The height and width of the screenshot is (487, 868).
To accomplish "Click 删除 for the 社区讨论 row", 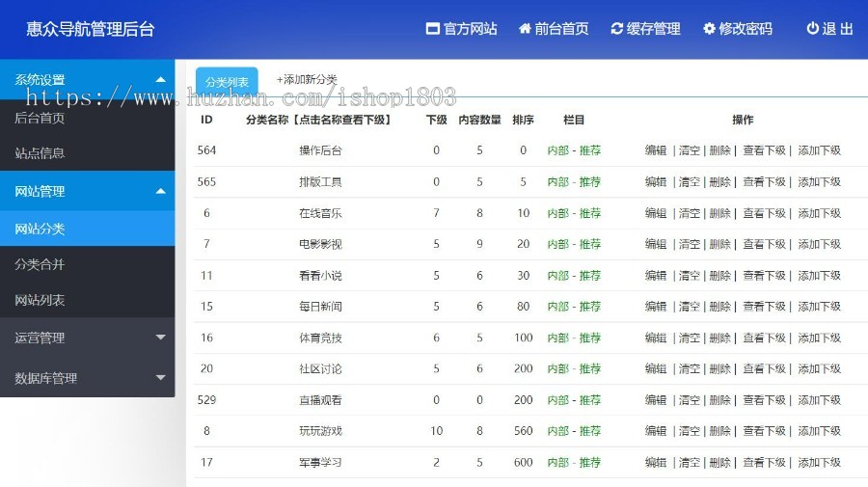I will tap(720, 368).
